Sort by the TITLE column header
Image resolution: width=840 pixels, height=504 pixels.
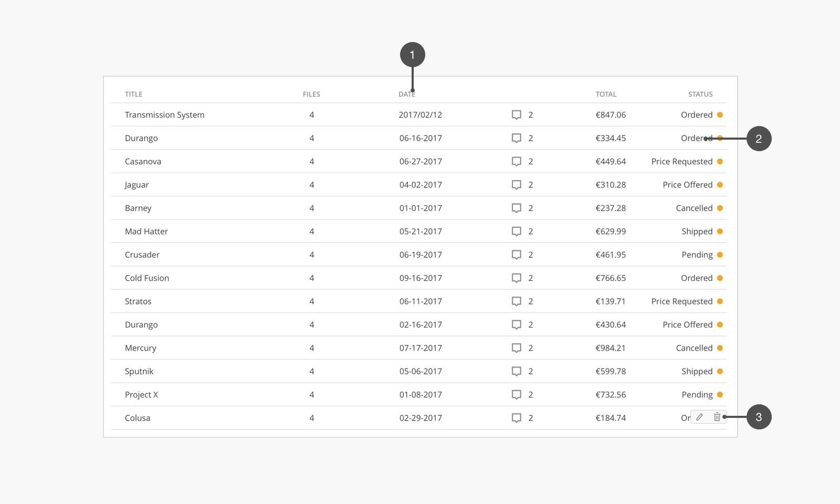pos(133,94)
